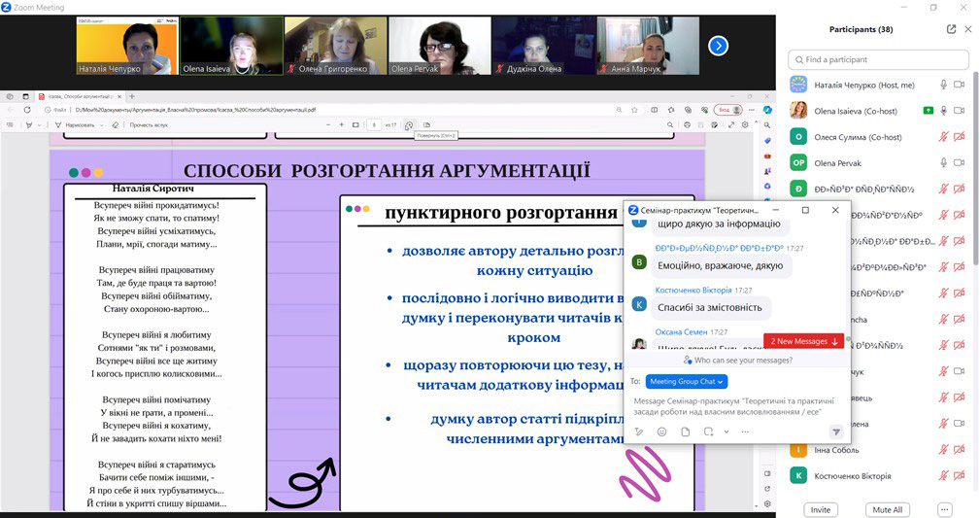980x518 pixels.
Task: Select Олена Григоренко video thumbnail
Action: (336, 46)
